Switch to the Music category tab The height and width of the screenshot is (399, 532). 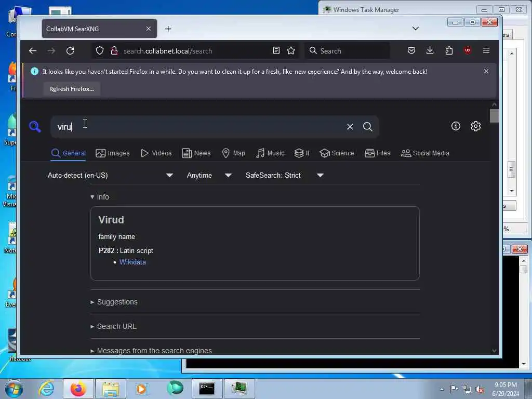coord(270,153)
